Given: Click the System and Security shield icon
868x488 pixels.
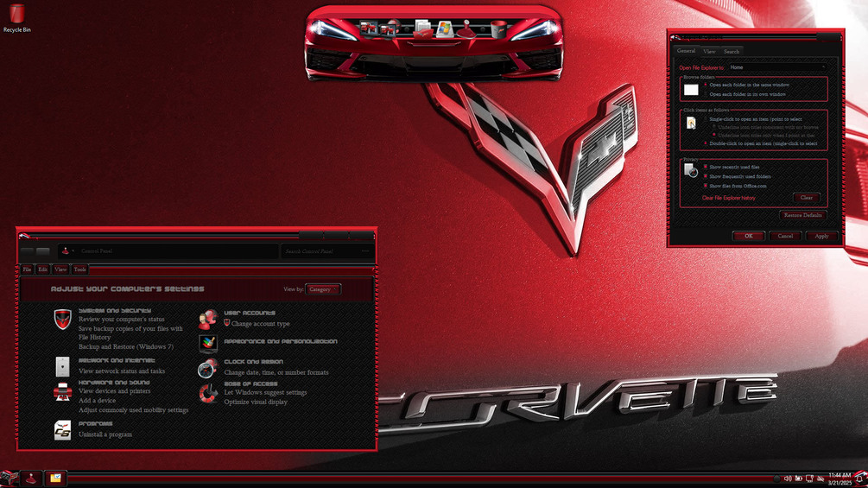Looking at the screenshot, I should coord(62,320).
